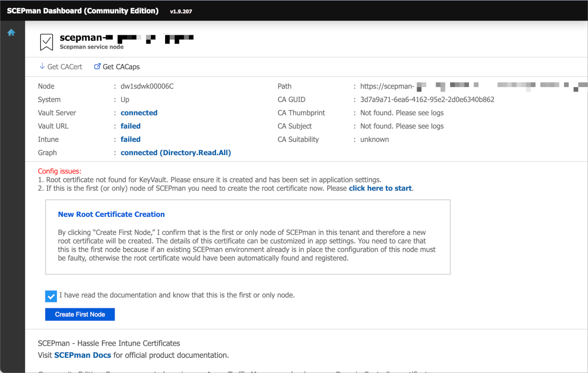Click 'SCEPman - Hassle Free Intune Certificates' text
Image resolution: width=588 pixels, height=373 pixels.
click(109, 343)
